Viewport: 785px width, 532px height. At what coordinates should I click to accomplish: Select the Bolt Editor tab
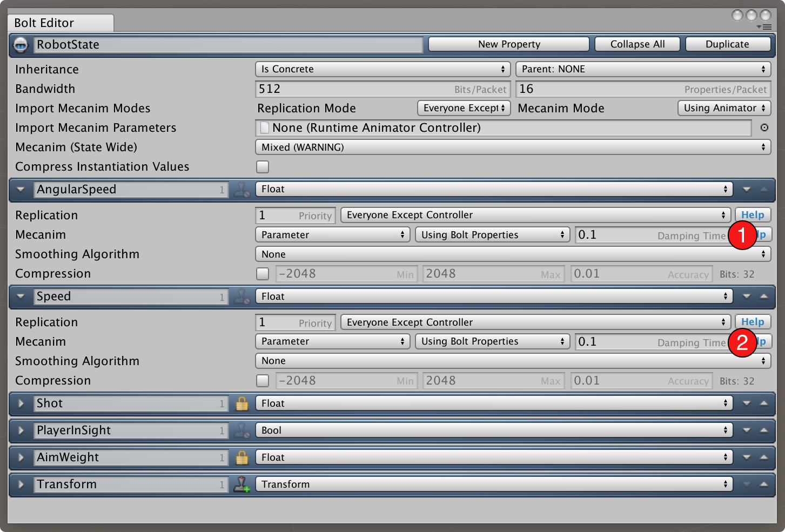(x=61, y=23)
